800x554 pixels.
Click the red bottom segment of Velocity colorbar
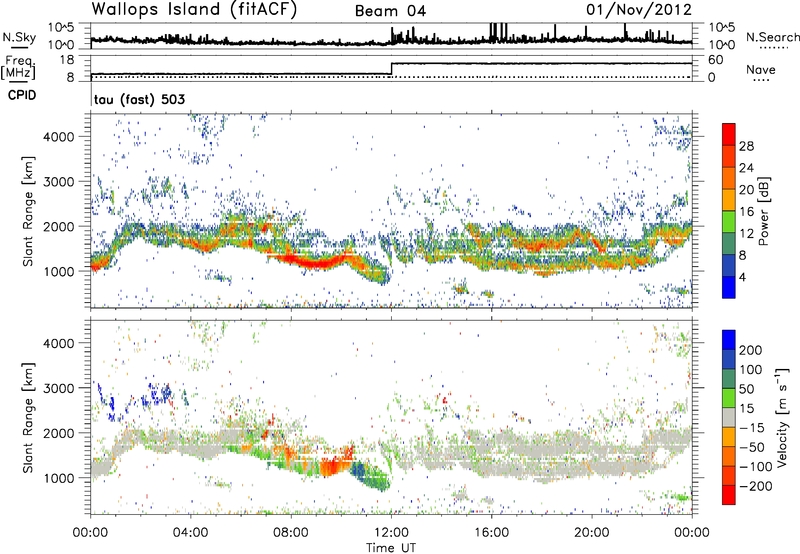pyautogui.click(x=729, y=495)
